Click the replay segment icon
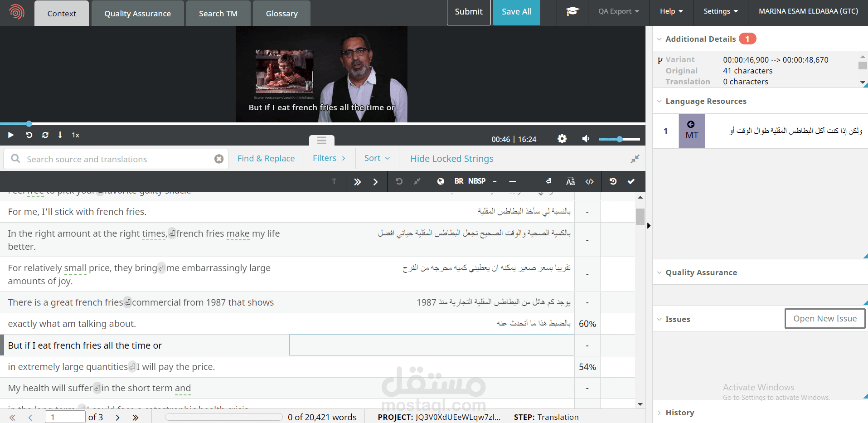Image resolution: width=868 pixels, height=423 pixels. (x=29, y=135)
